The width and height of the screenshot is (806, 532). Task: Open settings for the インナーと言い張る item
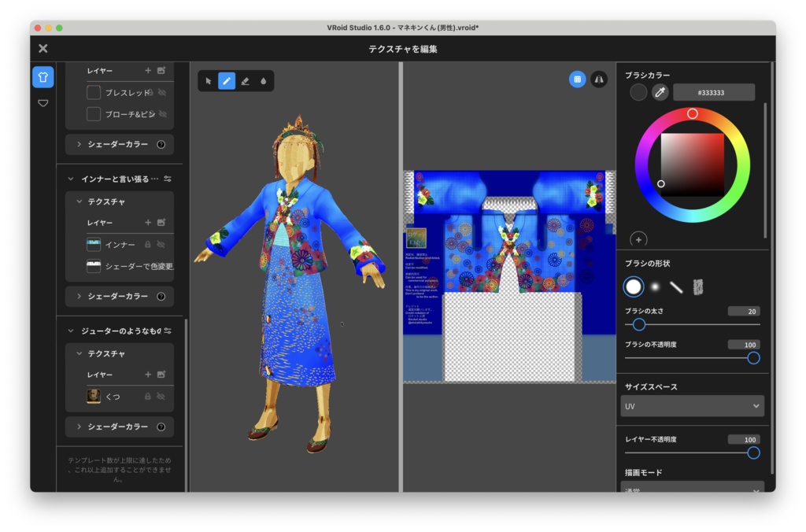[x=168, y=179]
